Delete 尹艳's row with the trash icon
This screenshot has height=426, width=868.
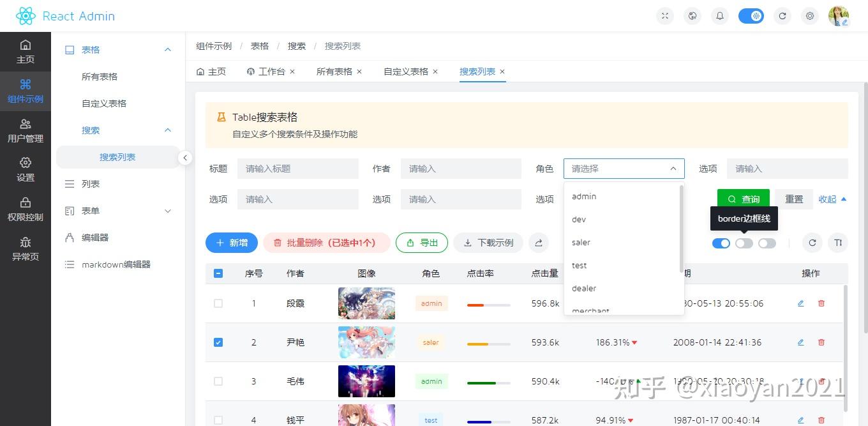pyautogui.click(x=821, y=342)
